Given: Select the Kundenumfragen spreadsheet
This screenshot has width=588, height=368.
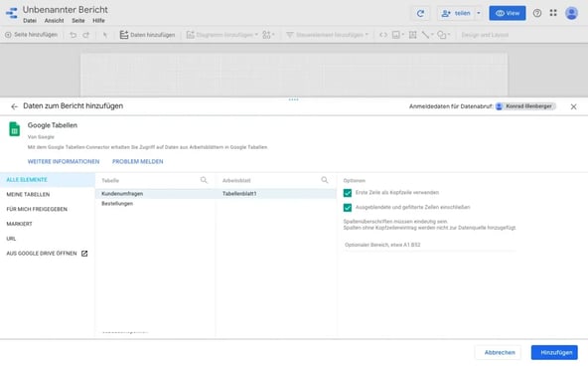Looking at the screenshot, I should [x=155, y=194].
